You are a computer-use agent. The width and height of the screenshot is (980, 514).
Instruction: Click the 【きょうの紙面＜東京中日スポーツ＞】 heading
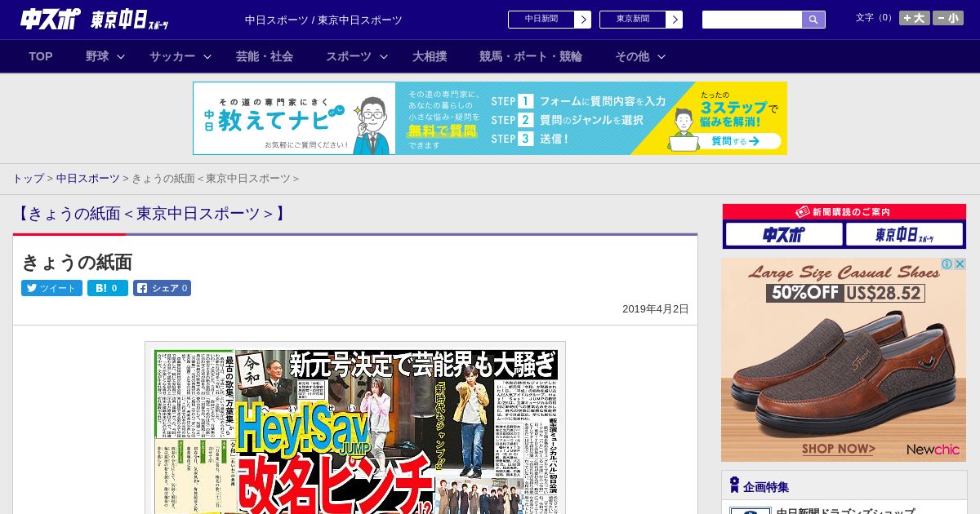152,214
